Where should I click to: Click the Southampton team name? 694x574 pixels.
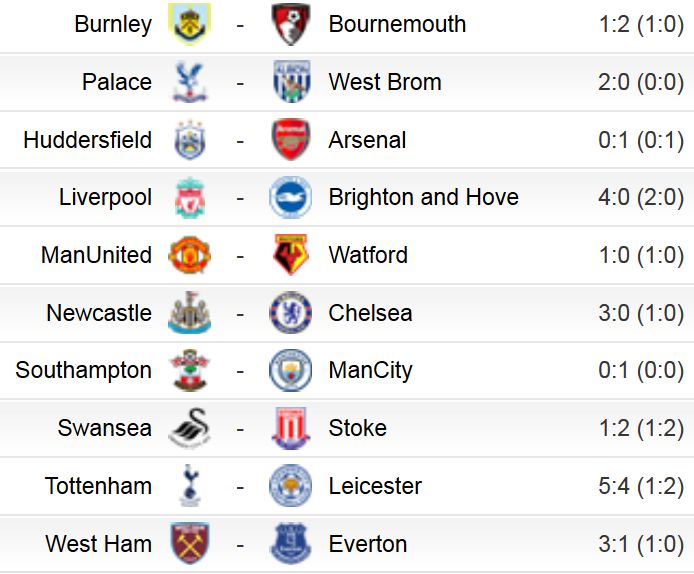point(84,371)
